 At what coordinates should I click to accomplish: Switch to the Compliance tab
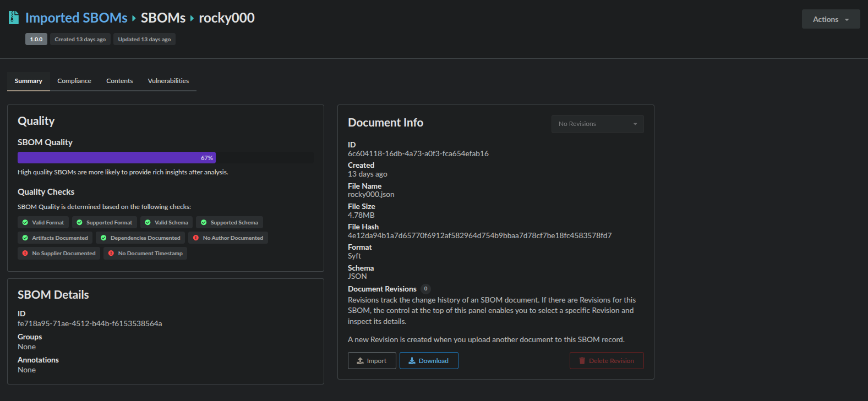tap(74, 81)
